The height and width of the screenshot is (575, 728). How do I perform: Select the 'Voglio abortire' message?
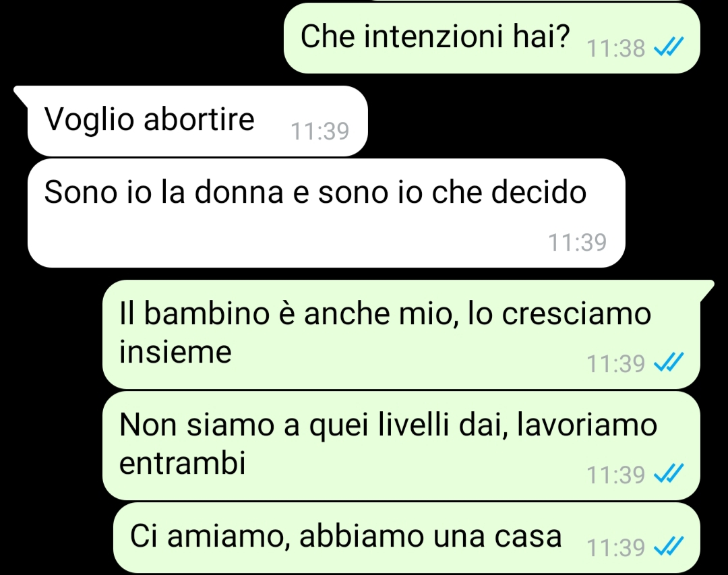click(198, 121)
